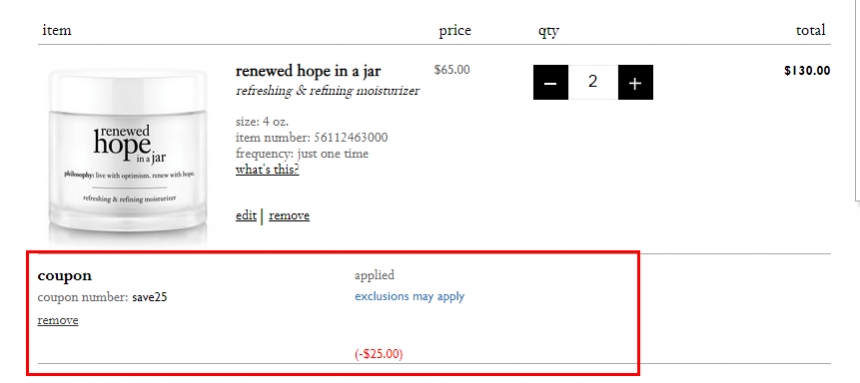Open the 'renewed hope in a jar' title
The width and height of the screenshot is (860, 383).
[x=308, y=71]
